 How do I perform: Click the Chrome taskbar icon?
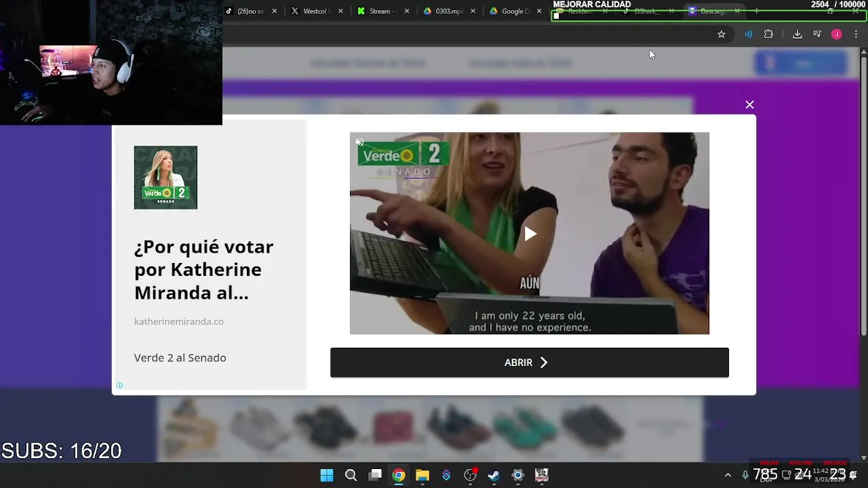coord(399,475)
